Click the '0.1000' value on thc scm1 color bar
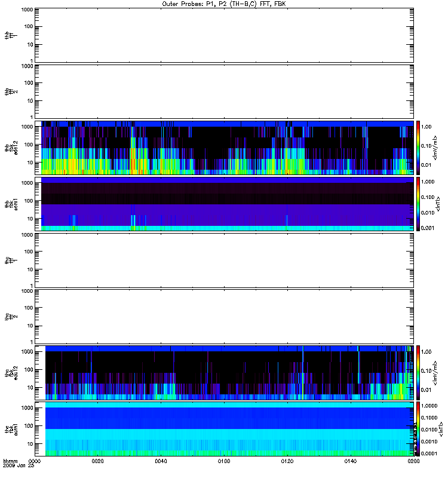Image resolution: width=448 pixels, height=478 pixels. 429,418
